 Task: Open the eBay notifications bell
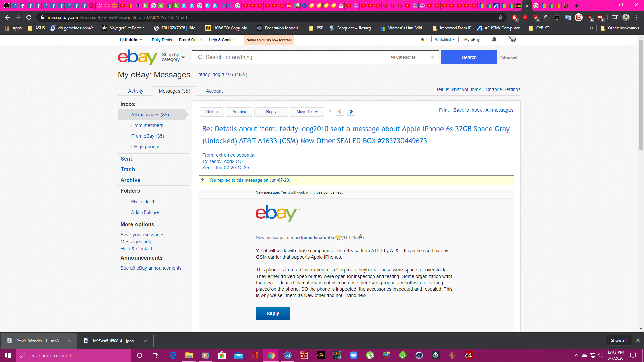pyautogui.click(x=494, y=40)
